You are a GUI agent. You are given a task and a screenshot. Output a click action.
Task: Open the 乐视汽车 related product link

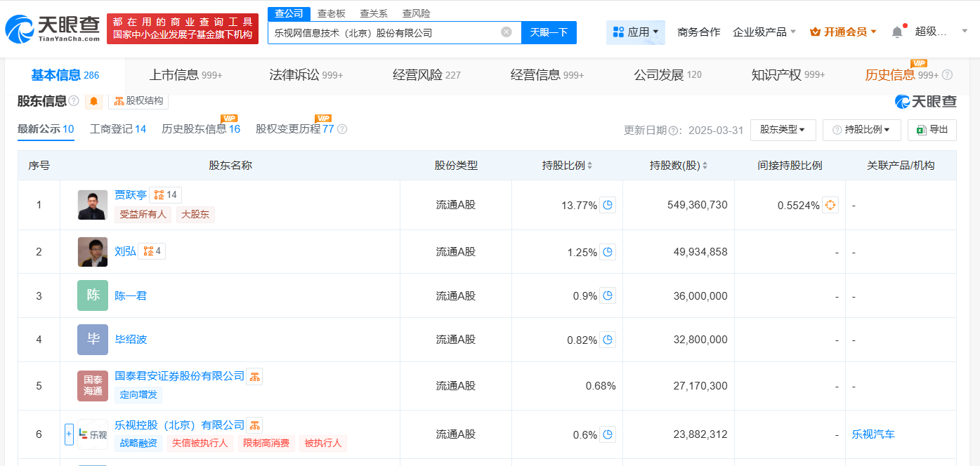pos(873,434)
